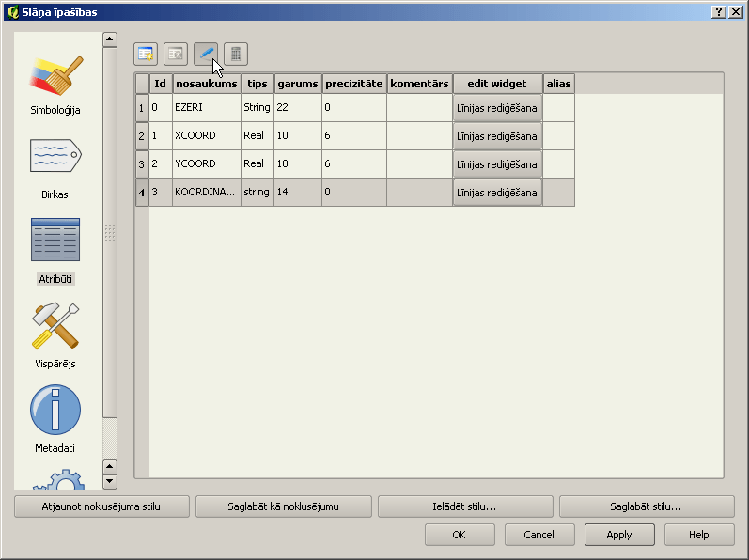749x560 pixels.
Task: Click the QGIS icon in the title bar
Action: pos(13,12)
